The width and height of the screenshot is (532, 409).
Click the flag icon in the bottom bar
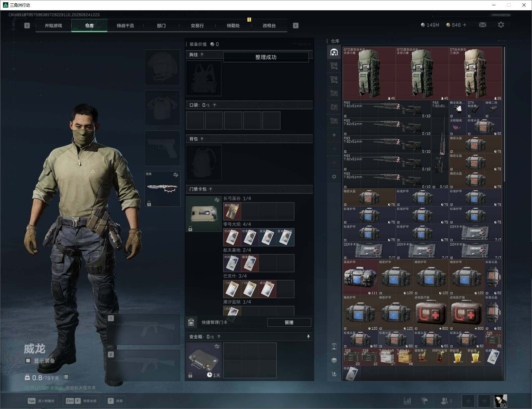point(425,401)
